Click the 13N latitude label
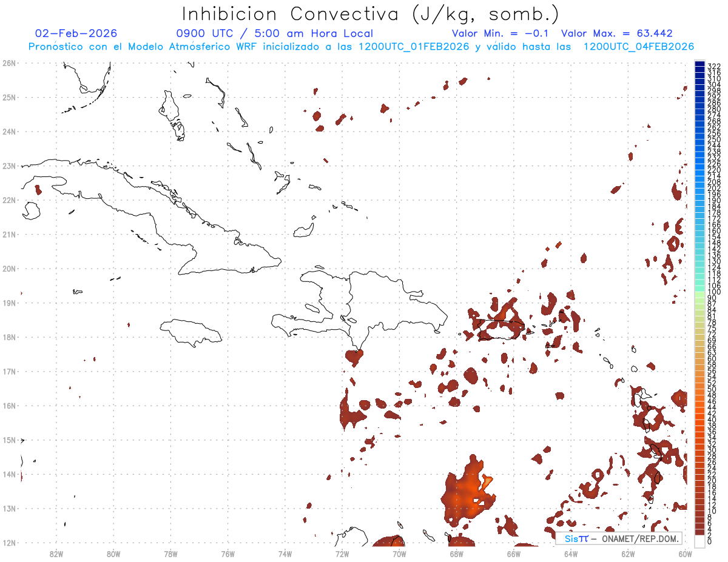 click(x=8, y=508)
